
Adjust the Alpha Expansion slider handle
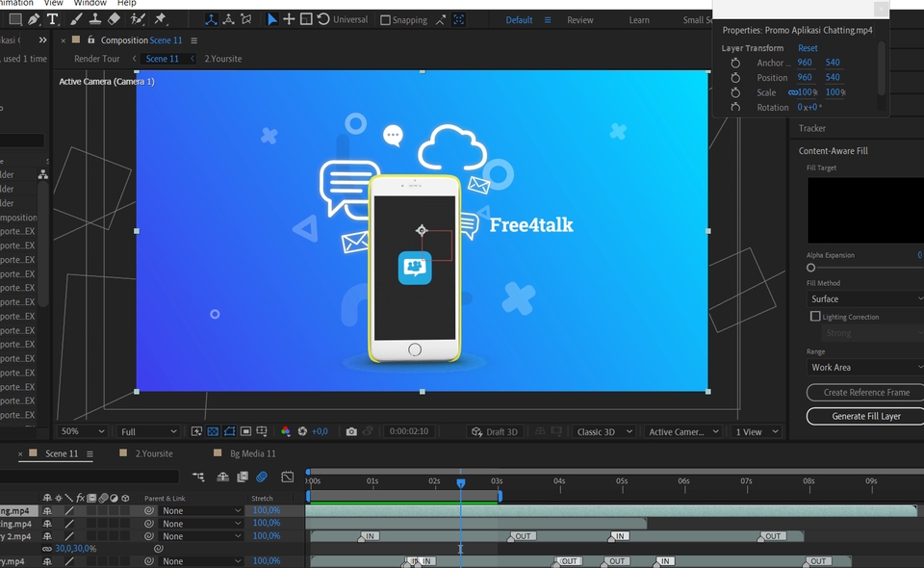pos(810,268)
